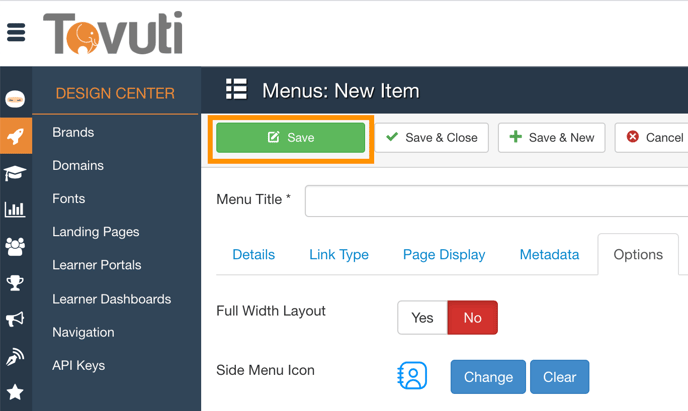
Task: Type in the Menu Title field
Action: pyautogui.click(x=496, y=200)
